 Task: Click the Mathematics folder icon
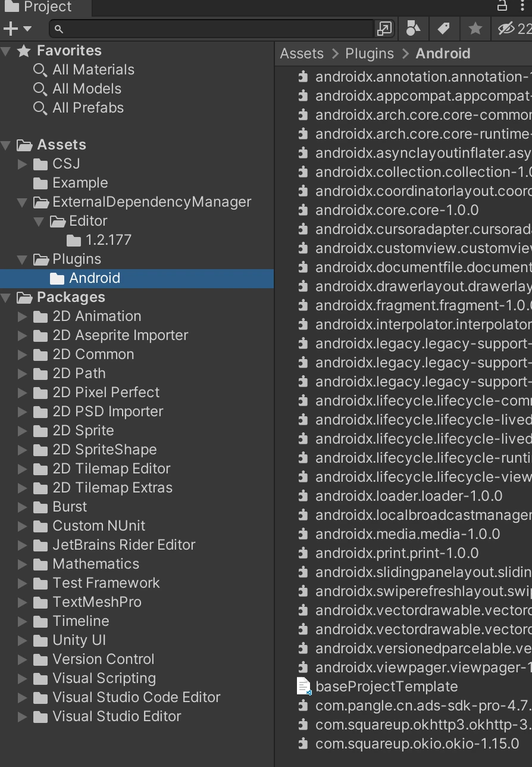click(x=40, y=564)
